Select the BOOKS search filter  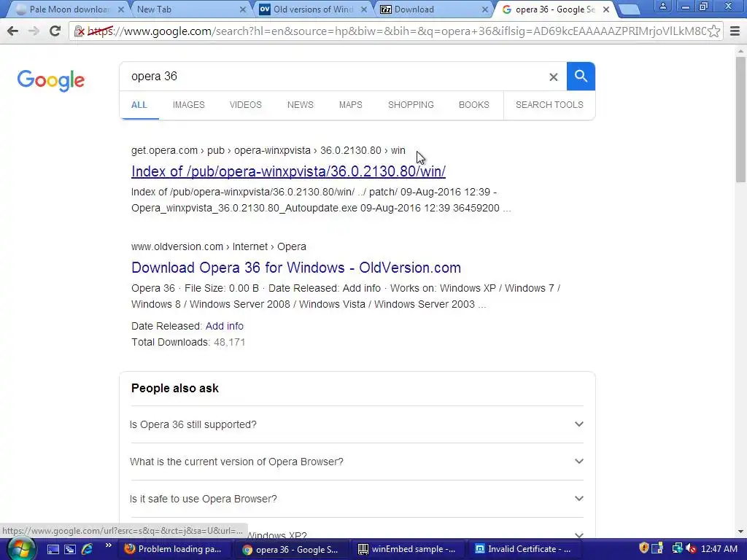coord(474,105)
